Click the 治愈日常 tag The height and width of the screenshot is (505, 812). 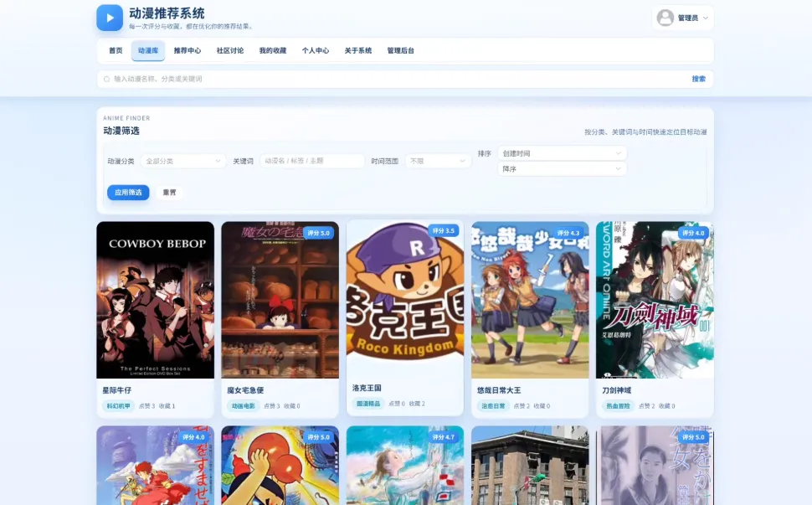point(493,406)
